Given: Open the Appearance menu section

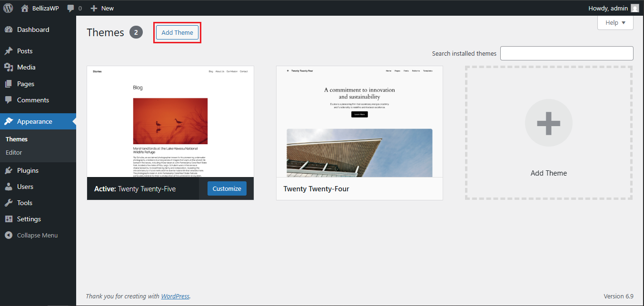Looking at the screenshot, I should (34, 121).
